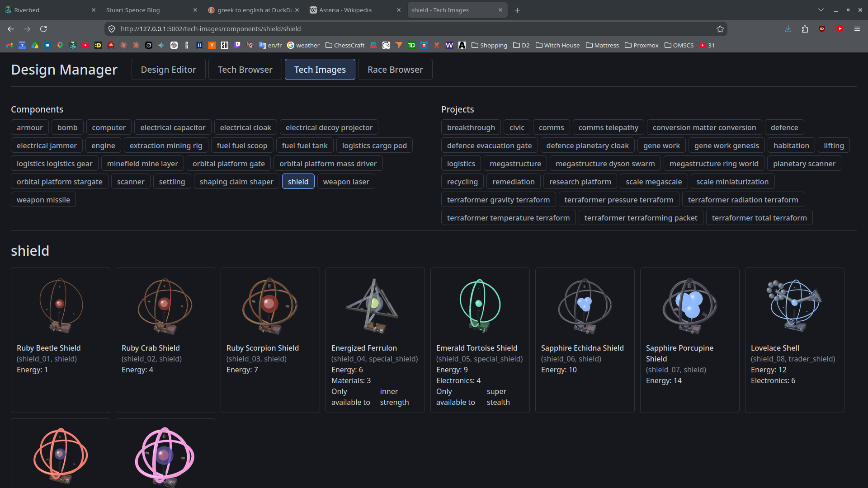Select the engine component category
The image size is (868, 488).
point(103,145)
